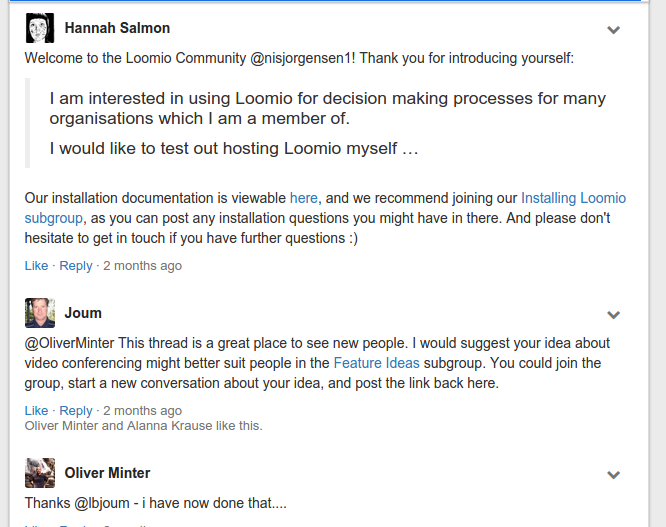The width and height of the screenshot is (666, 527).
Task: Reply to Joum's comment
Action: tap(76, 411)
